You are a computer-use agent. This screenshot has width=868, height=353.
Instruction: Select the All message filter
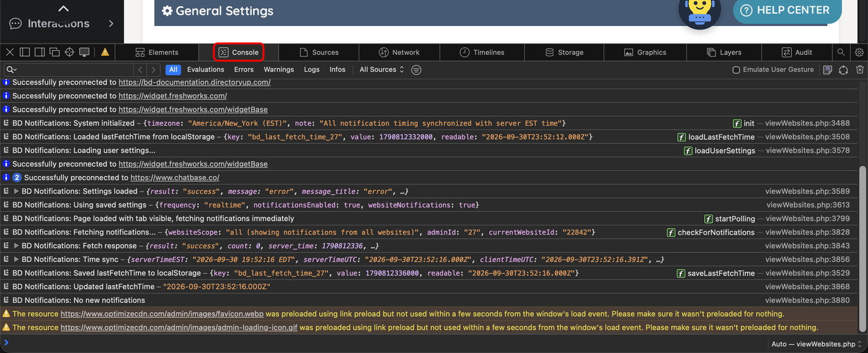coord(173,70)
